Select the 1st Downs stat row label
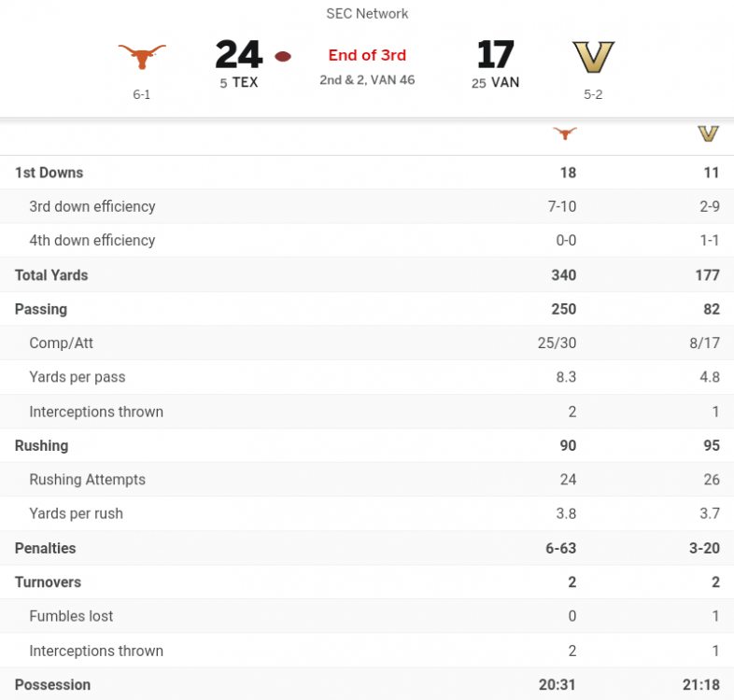 (49, 173)
